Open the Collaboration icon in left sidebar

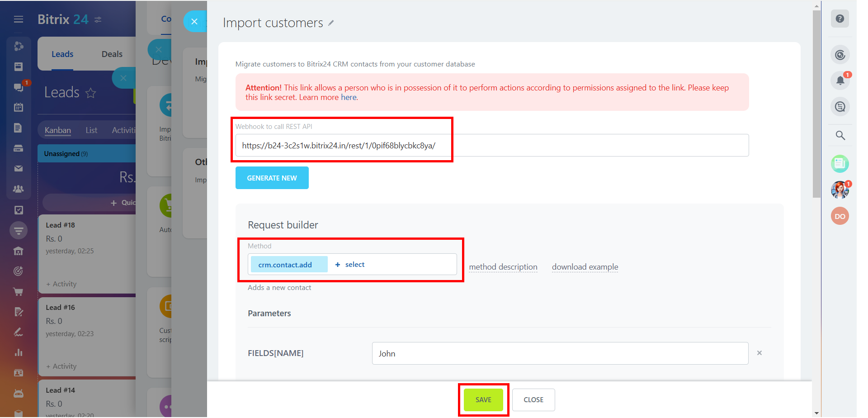[19, 46]
